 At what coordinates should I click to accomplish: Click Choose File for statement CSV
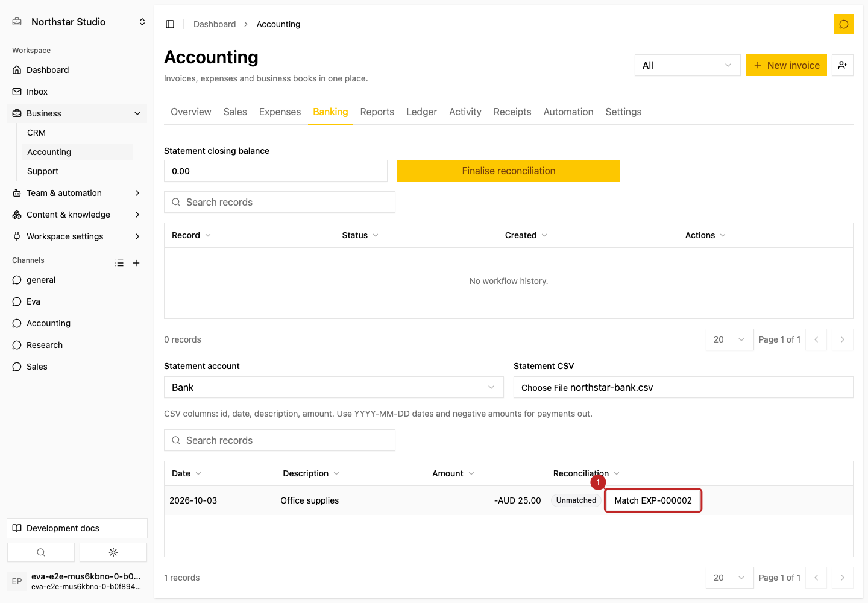click(544, 388)
